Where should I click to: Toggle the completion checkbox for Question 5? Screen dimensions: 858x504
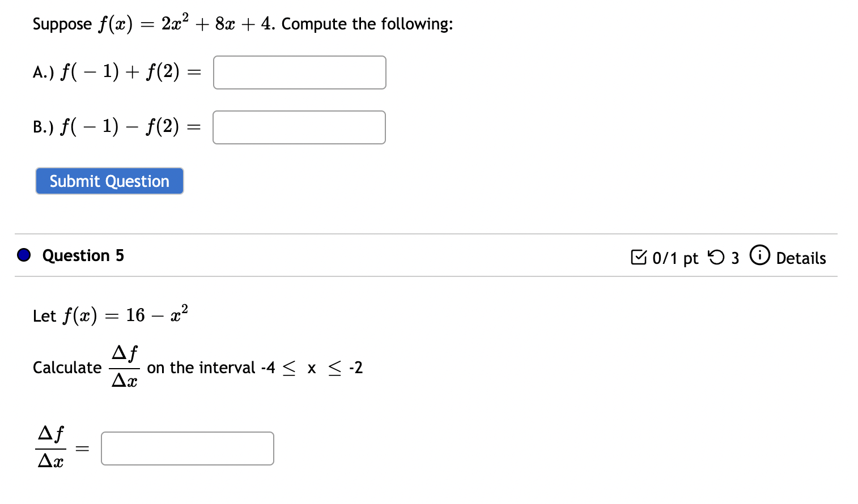tap(639, 257)
